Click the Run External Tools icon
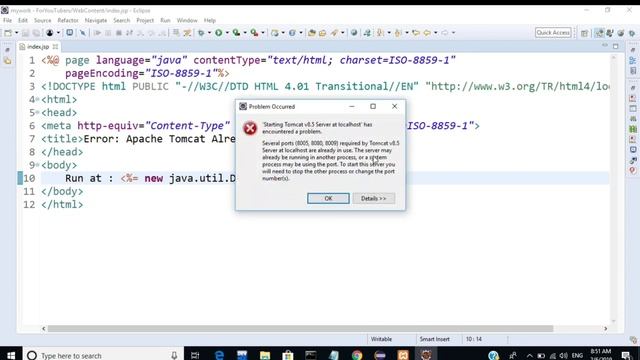The width and height of the screenshot is (640, 360). (254, 33)
